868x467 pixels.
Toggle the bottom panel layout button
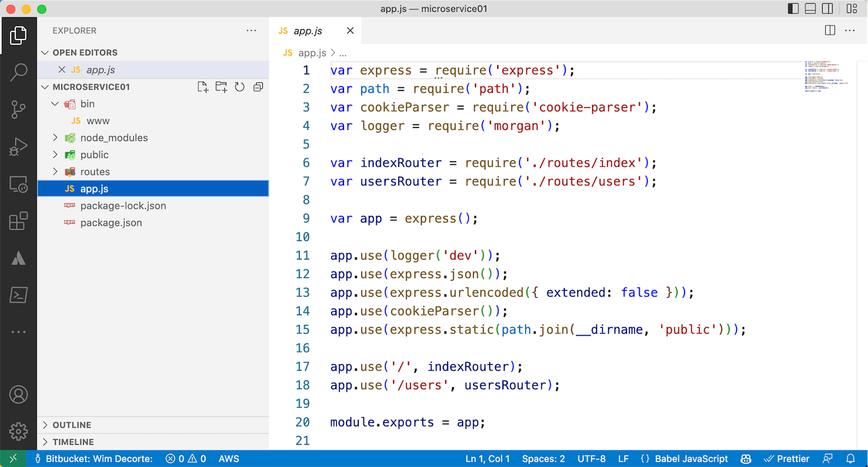[810, 9]
